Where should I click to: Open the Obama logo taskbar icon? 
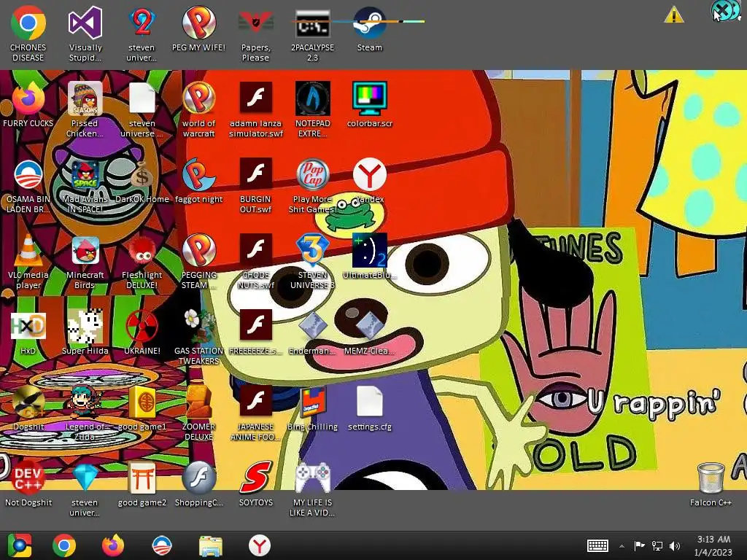pyautogui.click(x=161, y=545)
